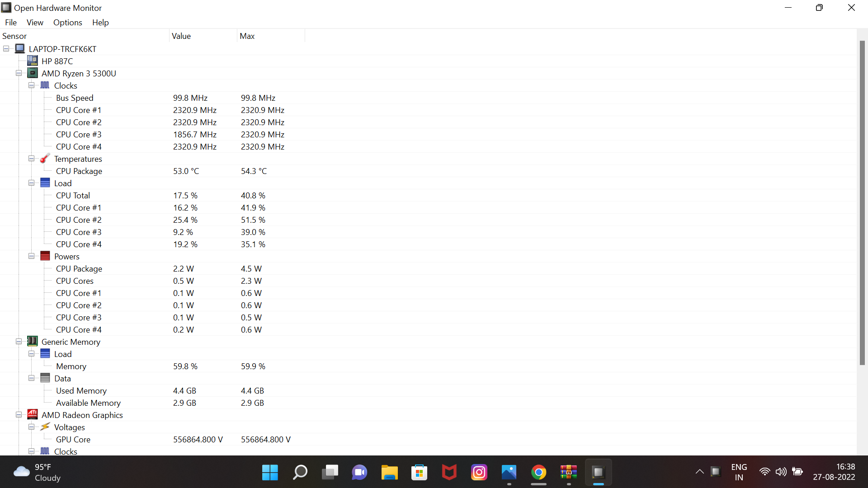Launch Instagram from the taskbar

tap(479, 472)
